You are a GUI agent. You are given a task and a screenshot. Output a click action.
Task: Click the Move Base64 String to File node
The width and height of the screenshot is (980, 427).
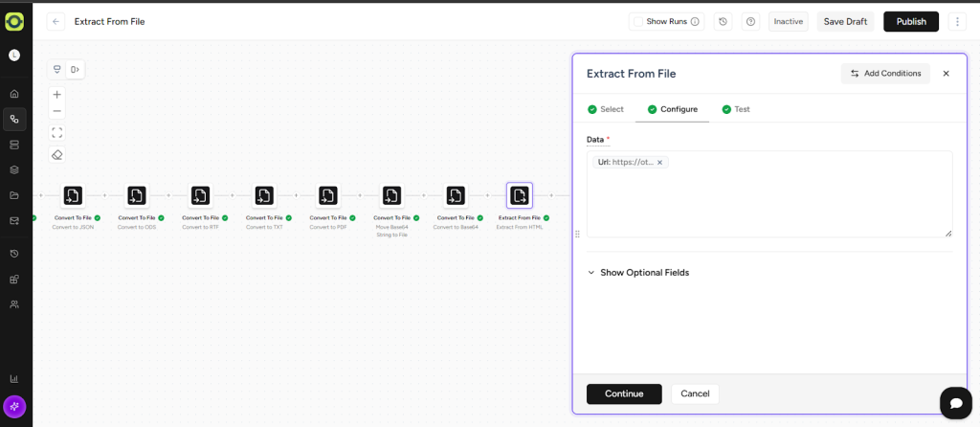tap(391, 195)
